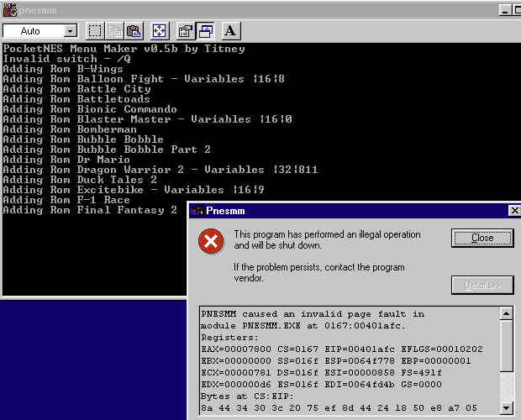Click the Paste clipboard toolbar icon

134,31
